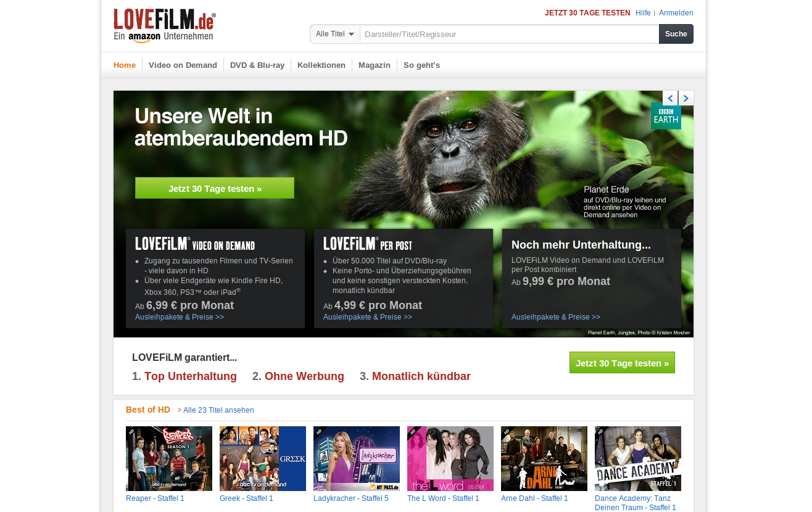Open Ausleihpakete & Preise under Per Post

click(x=368, y=317)
